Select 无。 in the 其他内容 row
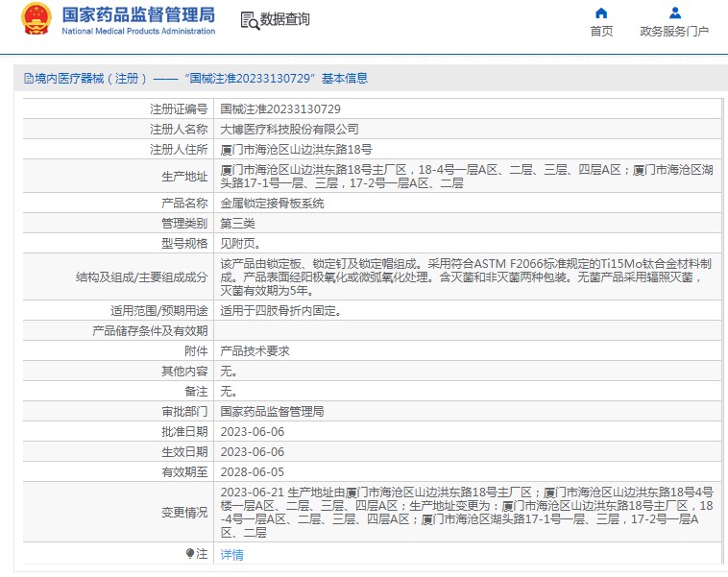Viewport: 728px width, 577px height. 229,371
